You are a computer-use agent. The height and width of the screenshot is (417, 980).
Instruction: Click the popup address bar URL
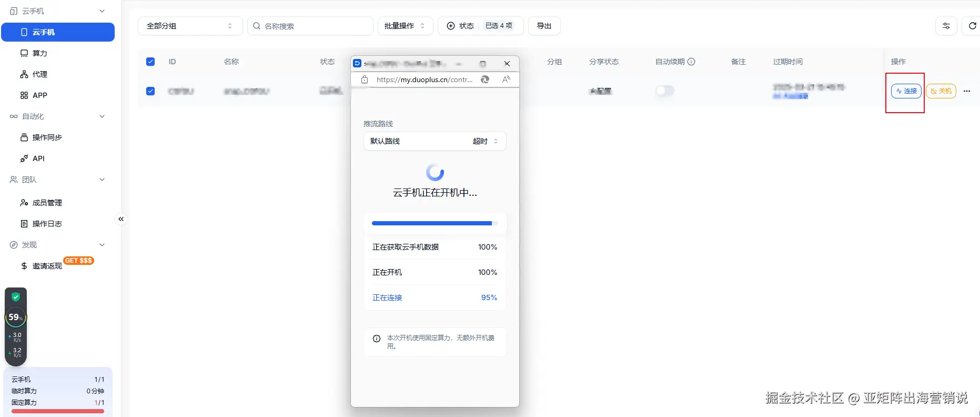pyautogui.click(x=425, y=80)
